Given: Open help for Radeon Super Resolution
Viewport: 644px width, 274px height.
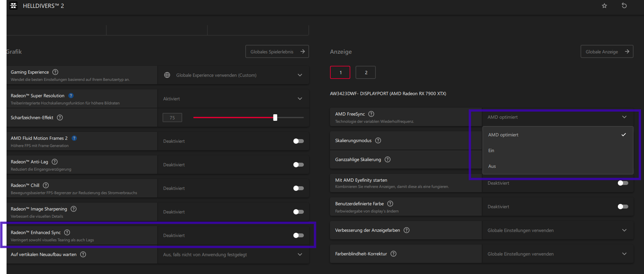Looking at the screenshot, I should coord(71,96).
